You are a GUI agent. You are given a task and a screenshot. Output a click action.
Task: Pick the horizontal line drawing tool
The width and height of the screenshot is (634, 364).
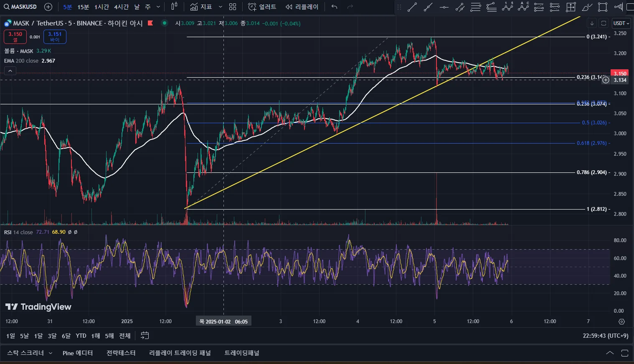click(444, 7)
